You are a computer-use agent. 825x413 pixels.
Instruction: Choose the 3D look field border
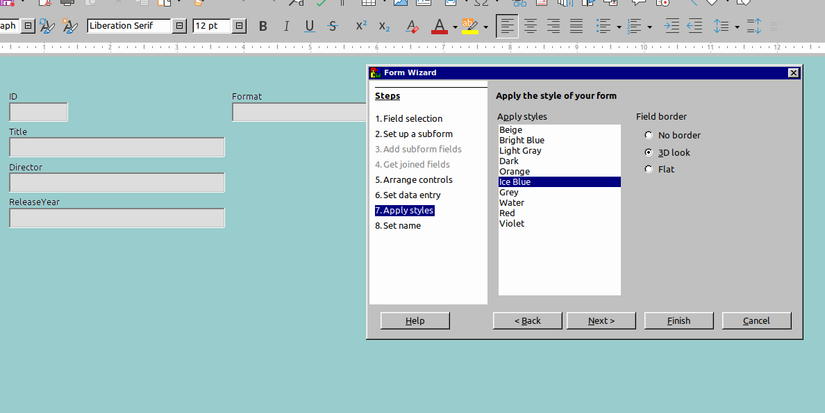pyautogui.click(x=648, y=152)
